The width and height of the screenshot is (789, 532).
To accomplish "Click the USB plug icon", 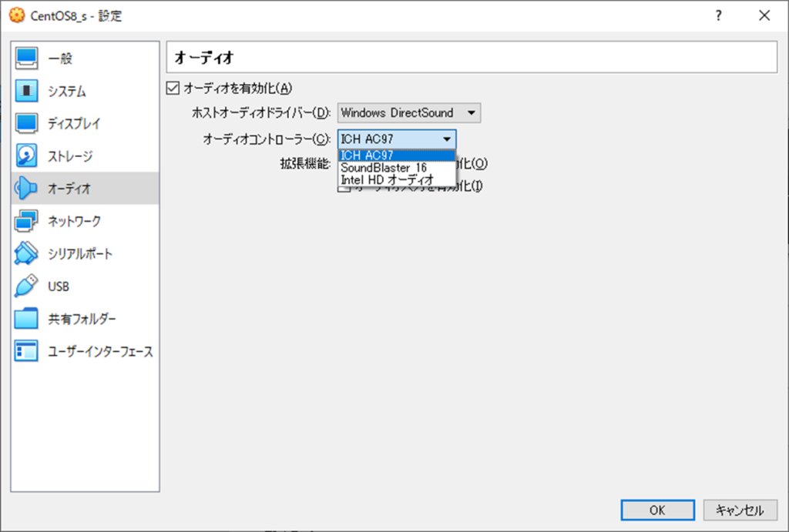I will [26, 286].
